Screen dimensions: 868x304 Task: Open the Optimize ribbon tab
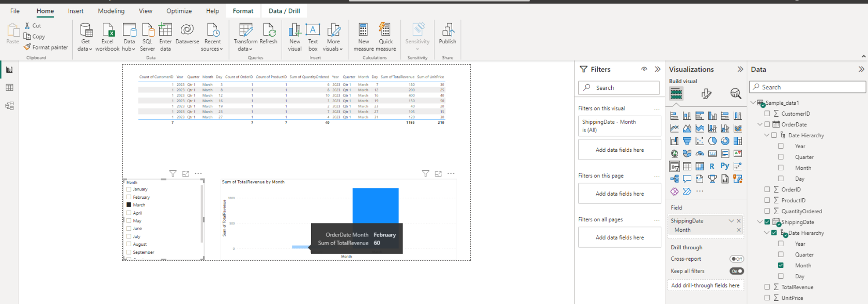179,11
